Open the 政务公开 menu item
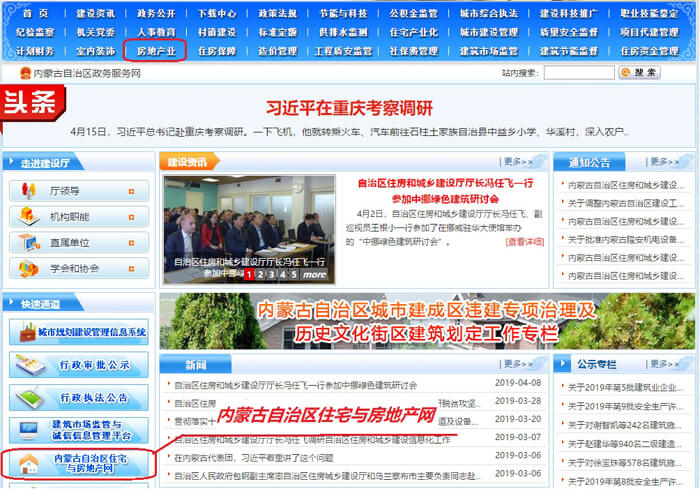 pyautogui.click(x=156, y=13)
